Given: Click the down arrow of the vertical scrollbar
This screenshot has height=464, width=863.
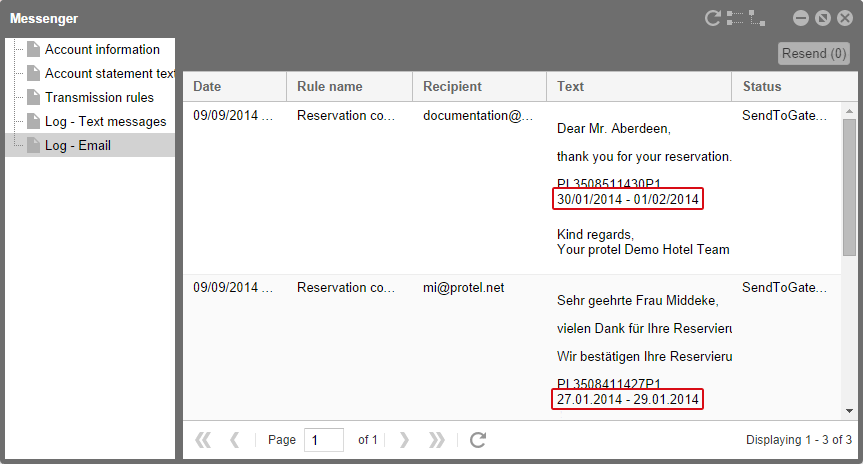Looking at the screenshot, I should (x=849, y=410).
